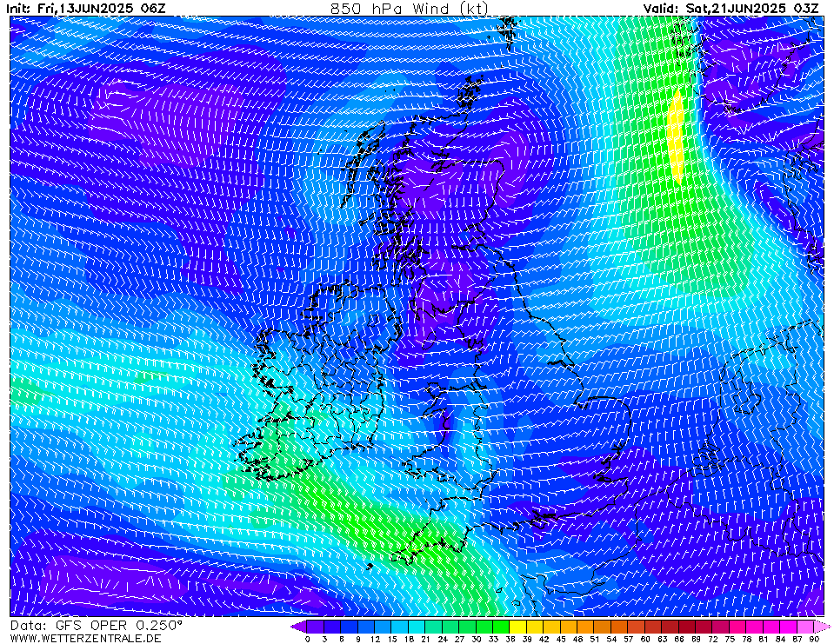The width and height of the screenshot is (834, 644).
Task: Click the '850 hPa Wind (kt)' title
Action: 409,8
